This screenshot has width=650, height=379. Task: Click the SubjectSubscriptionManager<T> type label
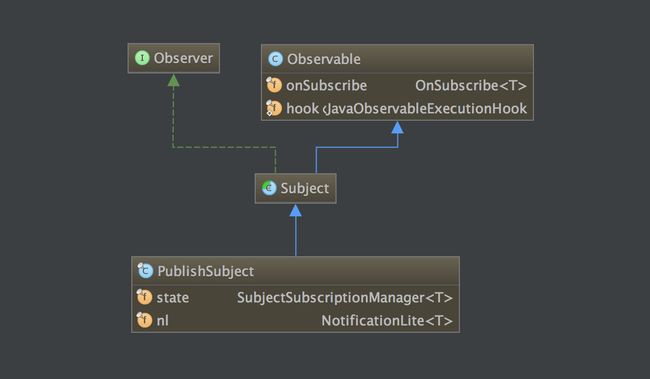coord(345,298)
